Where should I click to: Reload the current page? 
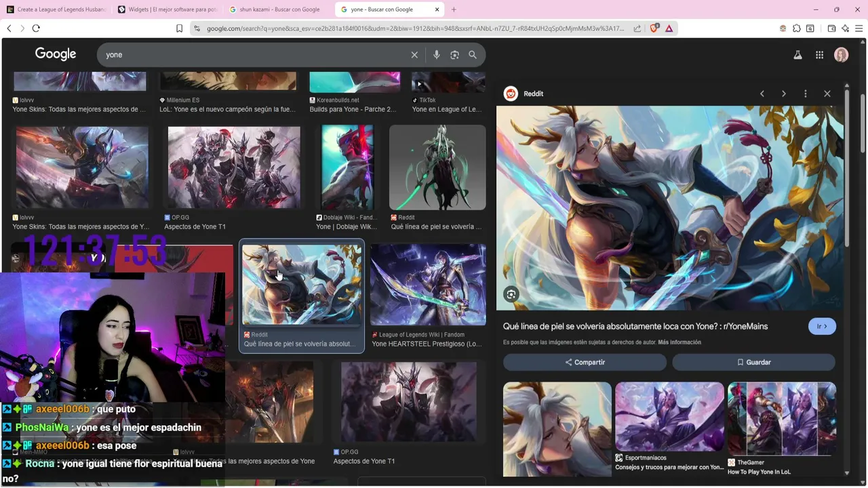tap(36, 28)
